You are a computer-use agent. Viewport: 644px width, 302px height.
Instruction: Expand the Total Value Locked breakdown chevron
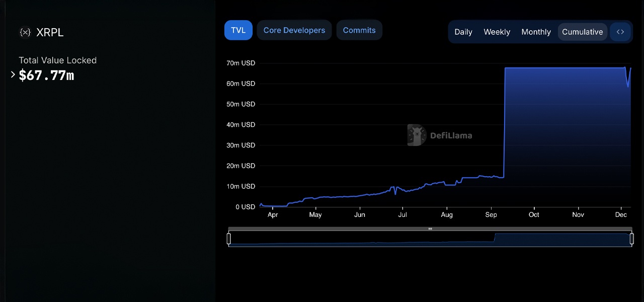tap(13, 74)
